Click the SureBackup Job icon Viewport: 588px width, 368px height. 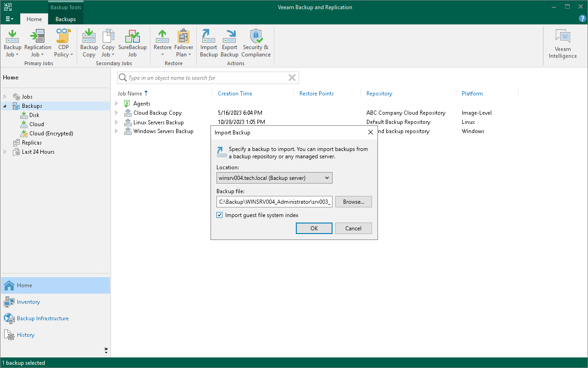133,41
